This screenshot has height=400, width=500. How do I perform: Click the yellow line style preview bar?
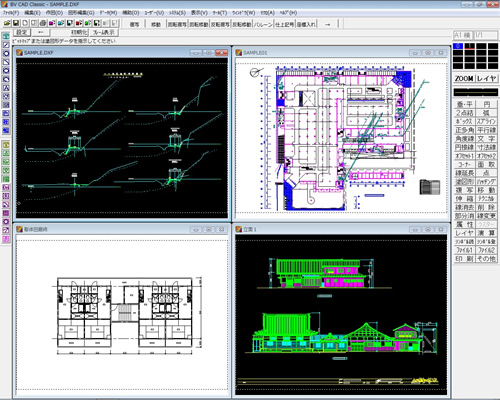[x=476, y=92]
